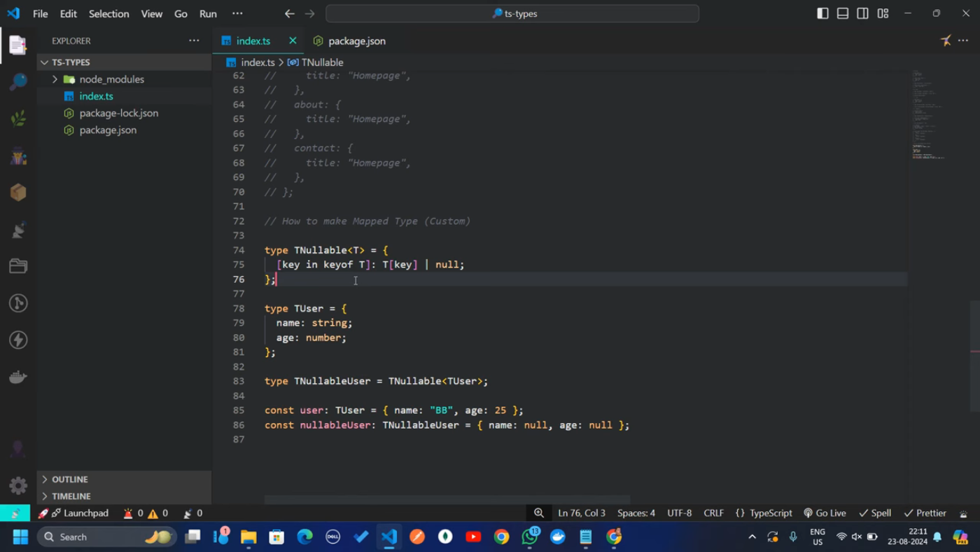
Task: Open the Docker whale view in activity bar
Action: click(18, 377)
